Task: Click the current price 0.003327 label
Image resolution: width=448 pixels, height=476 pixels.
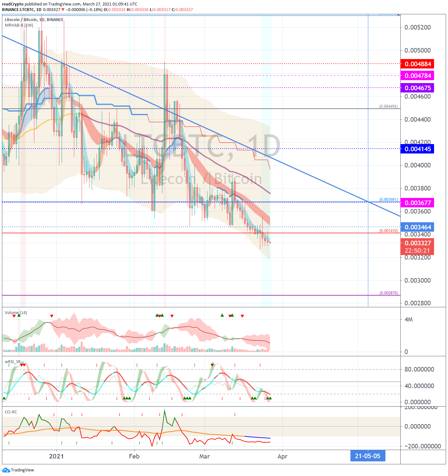Action: (x=418, y=243)
